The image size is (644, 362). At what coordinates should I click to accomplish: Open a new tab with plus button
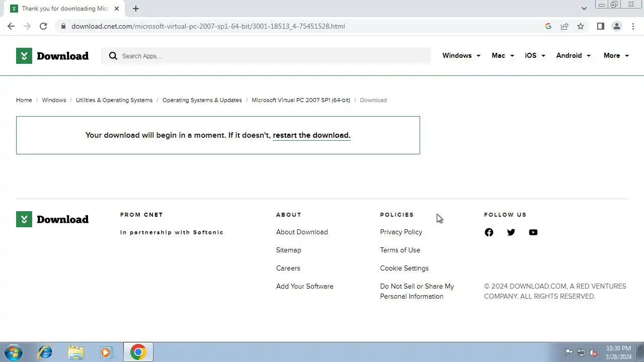tap(136, 9)
